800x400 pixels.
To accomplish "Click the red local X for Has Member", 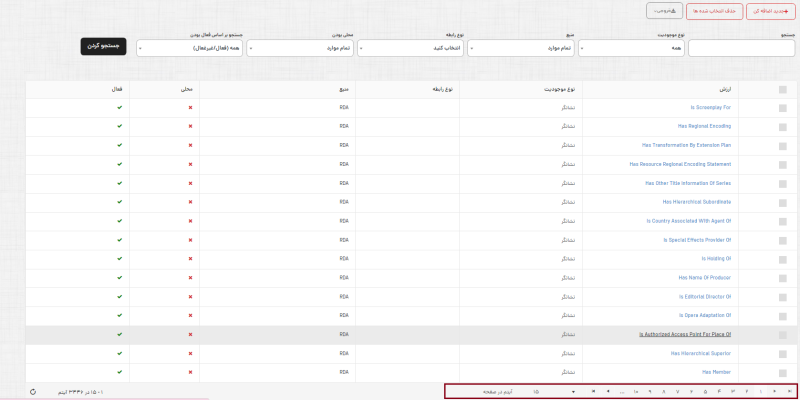I will pyautogui.click(x=190, y=372).
